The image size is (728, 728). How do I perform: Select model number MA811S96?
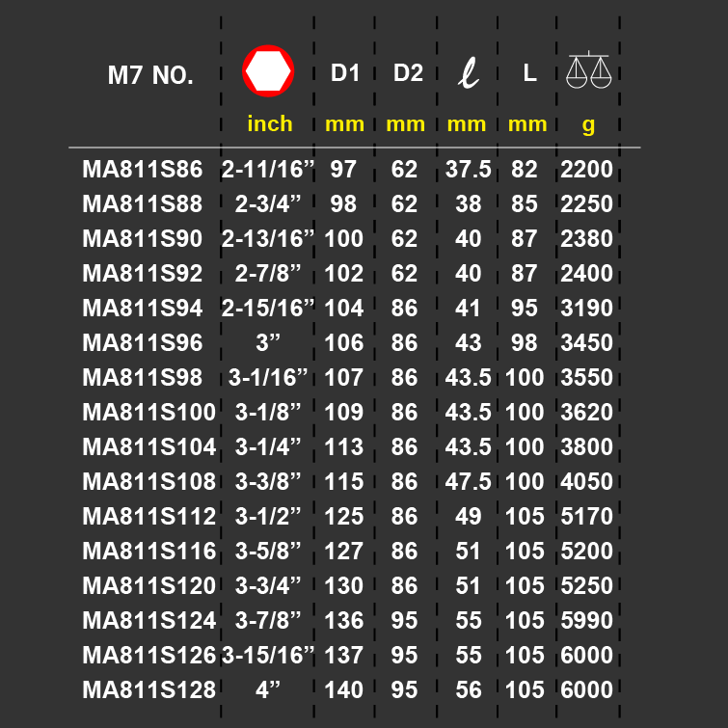tap(143, 342)
